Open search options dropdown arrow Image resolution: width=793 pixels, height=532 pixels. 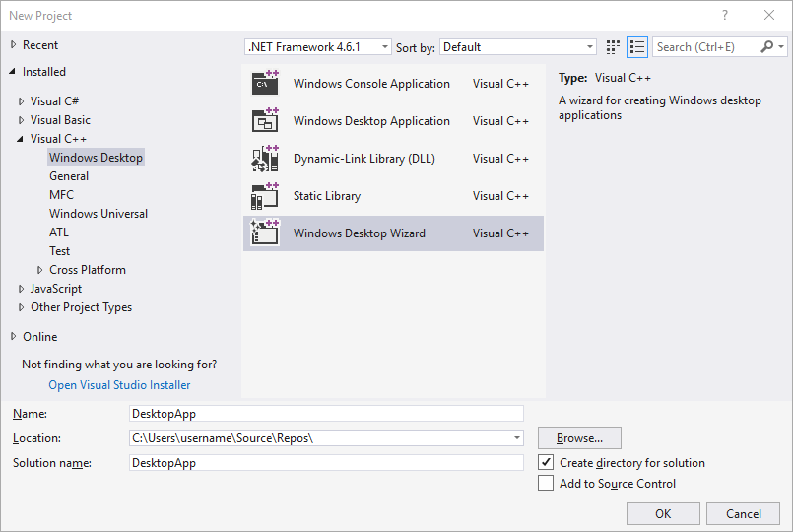781,47
